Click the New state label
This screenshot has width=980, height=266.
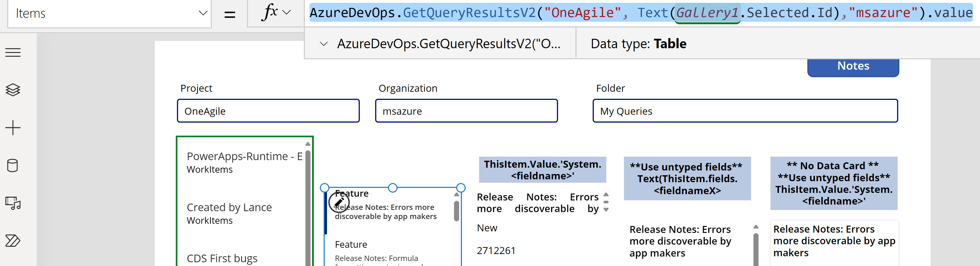[487, 228]
